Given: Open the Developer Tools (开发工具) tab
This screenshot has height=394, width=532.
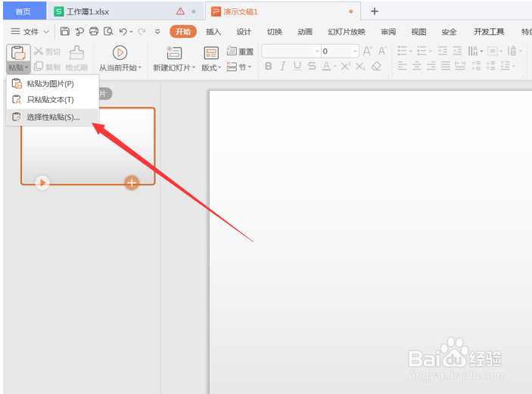Looking at the screenshot, I should click(489, 32).
